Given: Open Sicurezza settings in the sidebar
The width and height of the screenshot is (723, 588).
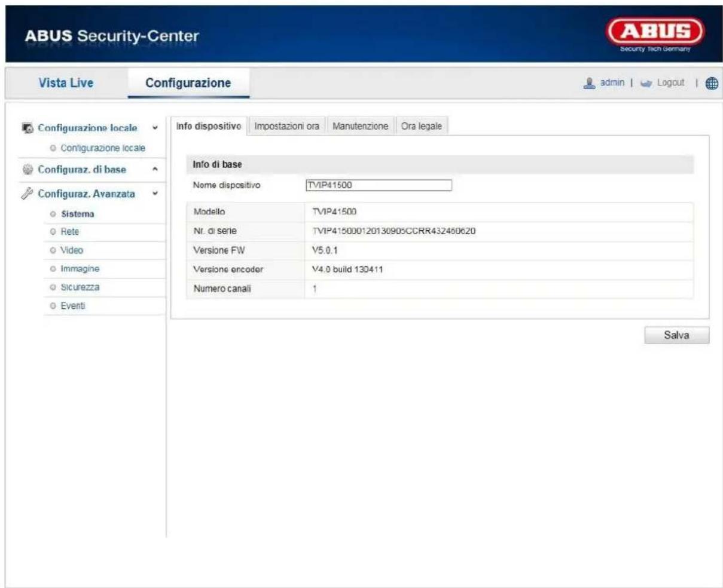Looking at the screenshot, I should [x=80, y=287].
